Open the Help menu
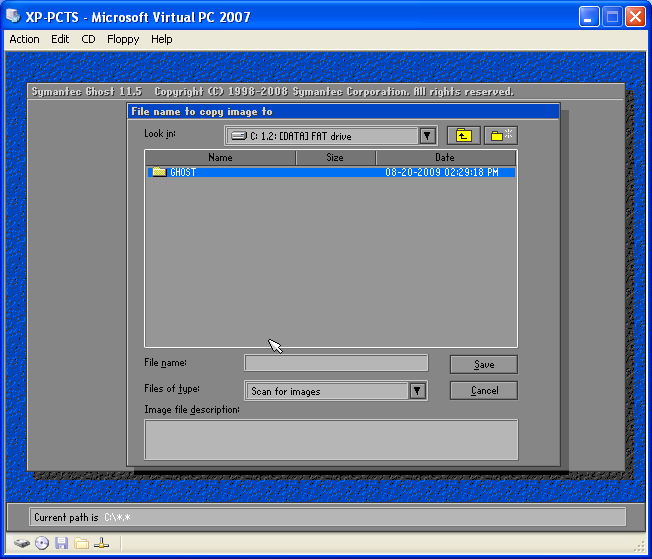 [x=161, y=39]
